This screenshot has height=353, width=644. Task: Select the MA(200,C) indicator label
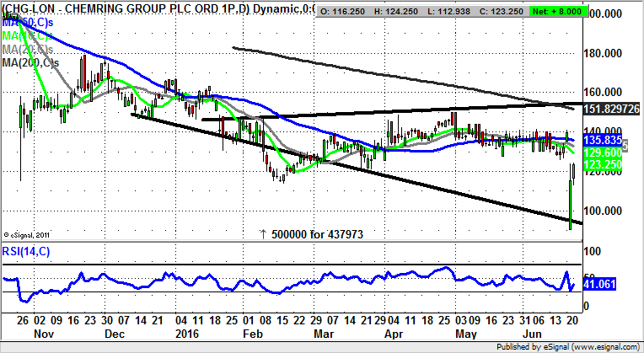(31, 63)
